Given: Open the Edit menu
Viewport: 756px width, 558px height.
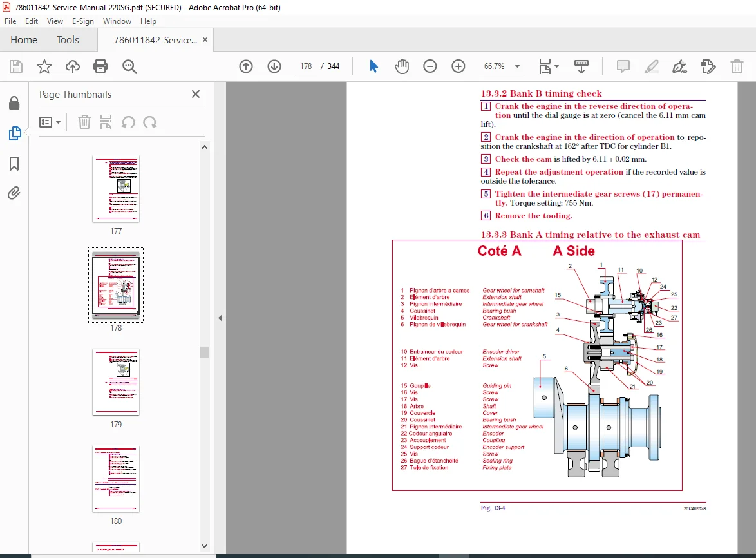Looking at the screenshot, I should coord(32,21).
